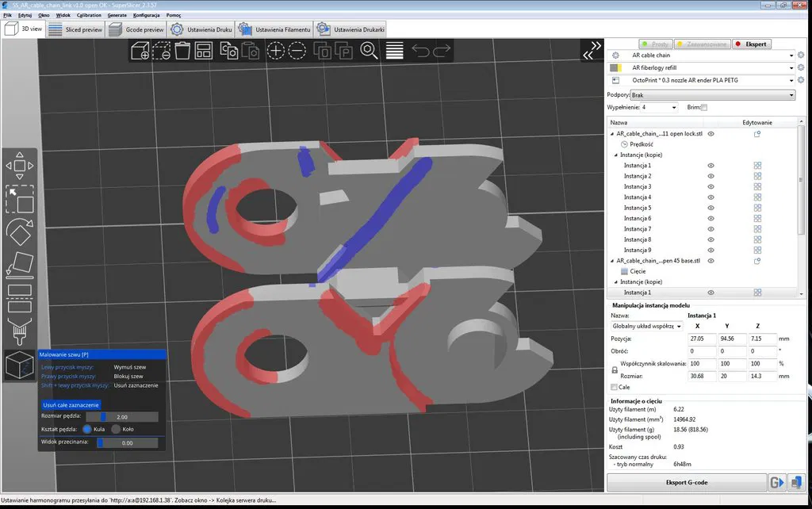Select the Seam painting cube tool
This screenshot has width=812, height=509.
20,365
